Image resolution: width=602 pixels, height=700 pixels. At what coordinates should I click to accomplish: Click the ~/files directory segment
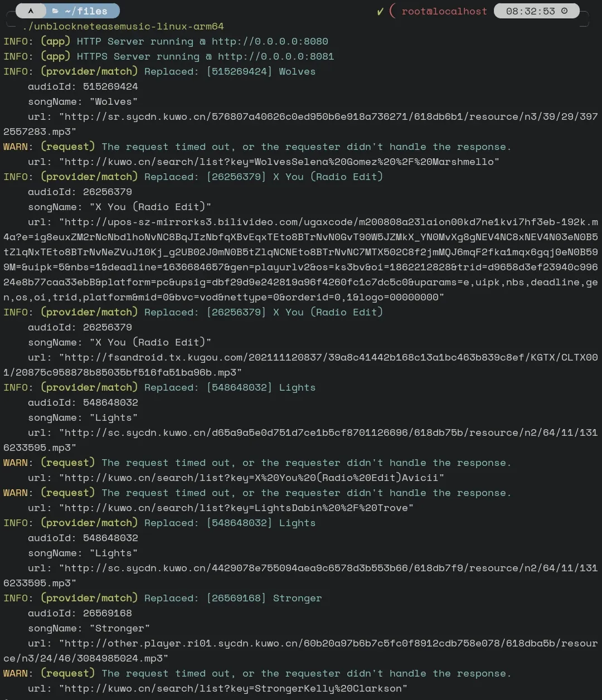pyautogui.click(x=86, y=11)
